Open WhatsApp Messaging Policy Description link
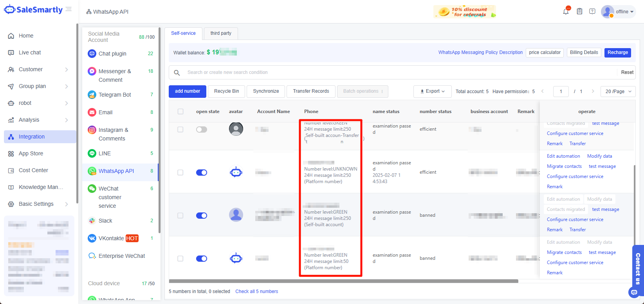The image size is (644, 304). click(480, 52)
